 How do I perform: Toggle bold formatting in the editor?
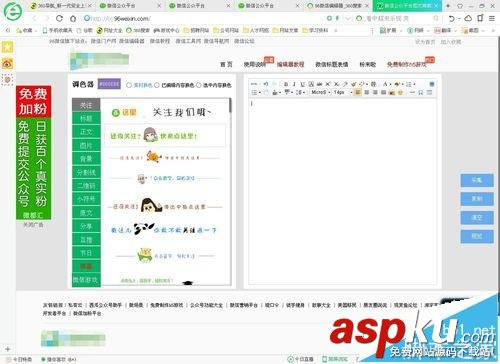(x=286, y=84)
